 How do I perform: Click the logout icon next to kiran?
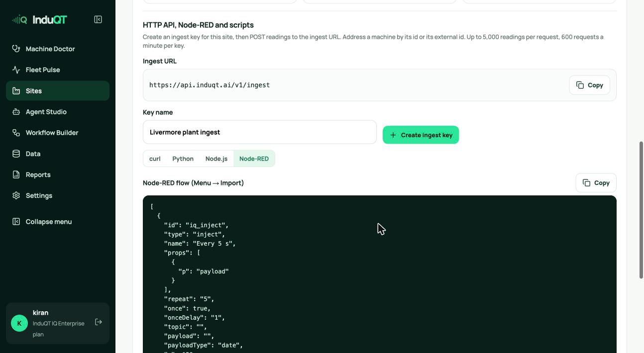click(99, 322)
